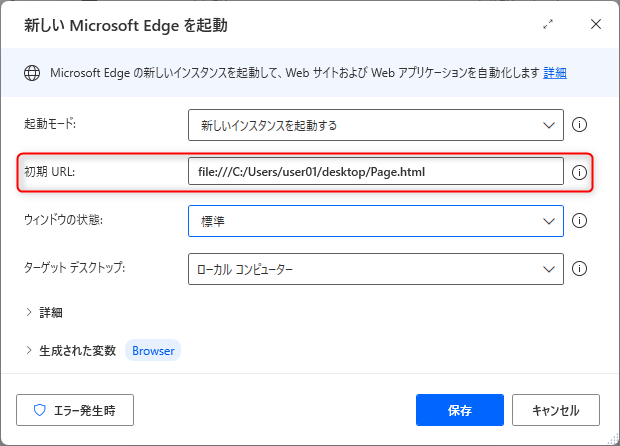Click the expand dialog icon in title bar

(x=548, y=25)
